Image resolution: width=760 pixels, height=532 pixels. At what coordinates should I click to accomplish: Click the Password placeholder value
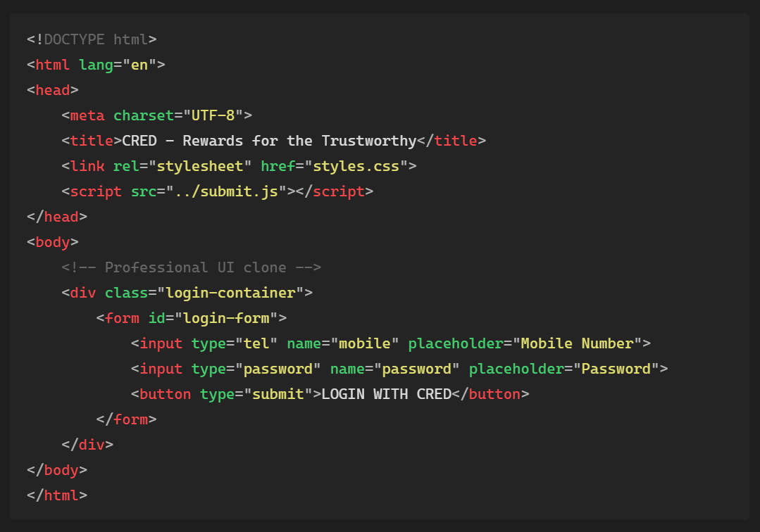click(616, 368)
